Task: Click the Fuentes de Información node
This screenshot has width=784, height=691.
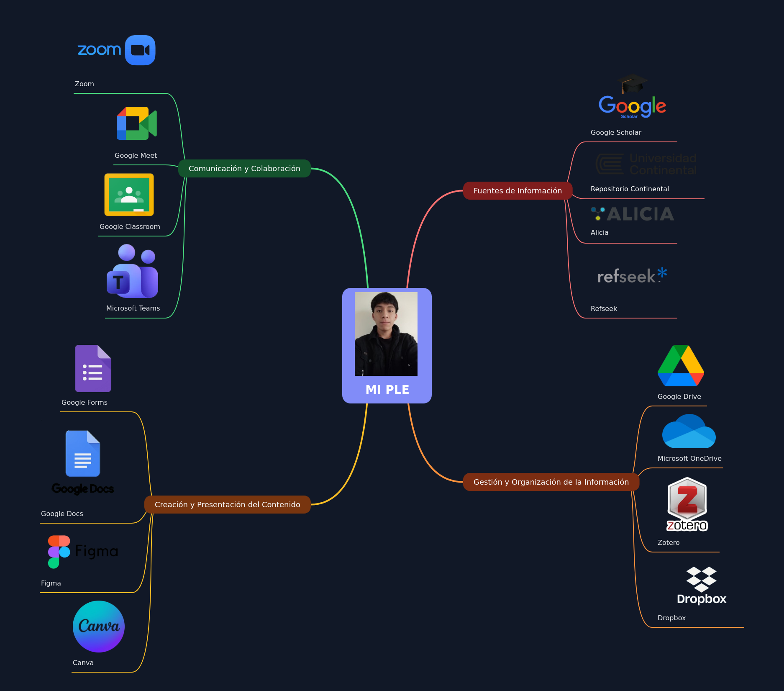Action: click(x=518, y=190)
